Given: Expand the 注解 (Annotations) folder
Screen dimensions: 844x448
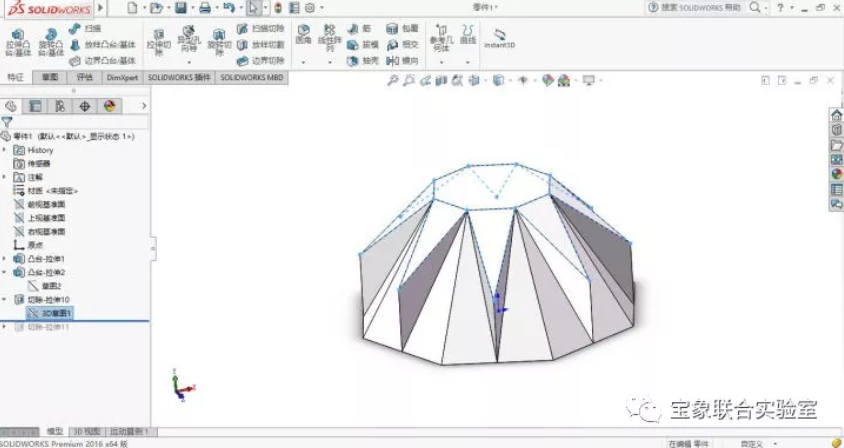Looking at the screenshot, I should pyautogui.click(x=5, y=177).
